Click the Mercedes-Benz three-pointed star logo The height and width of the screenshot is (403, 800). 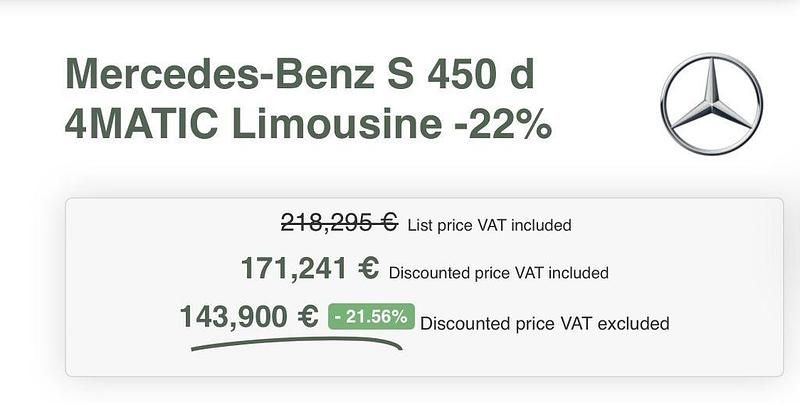click(x=711, y=105)
